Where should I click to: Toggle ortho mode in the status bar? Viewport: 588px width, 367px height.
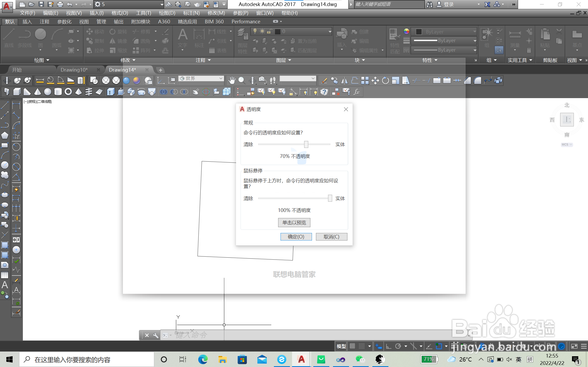point(388,346)
